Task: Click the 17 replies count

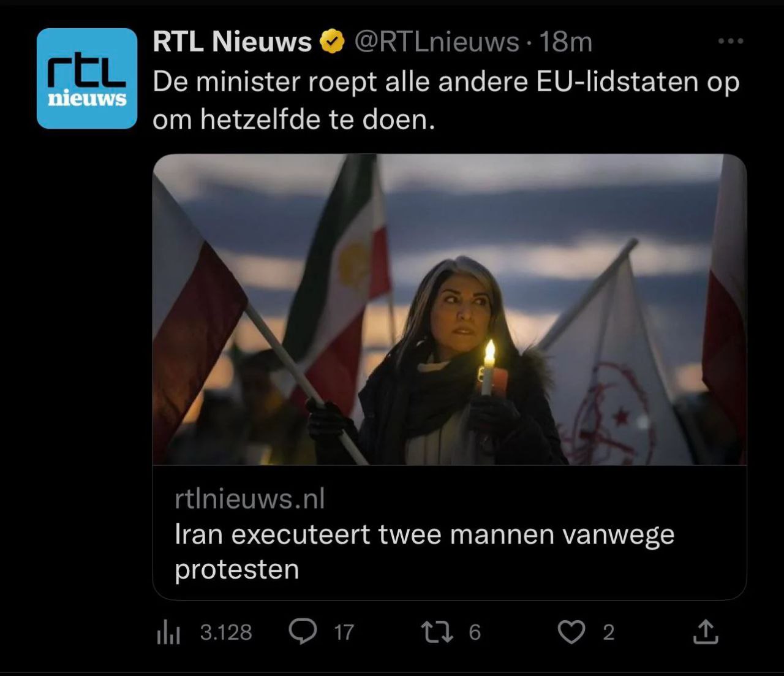Action: [x=344, y=632]
